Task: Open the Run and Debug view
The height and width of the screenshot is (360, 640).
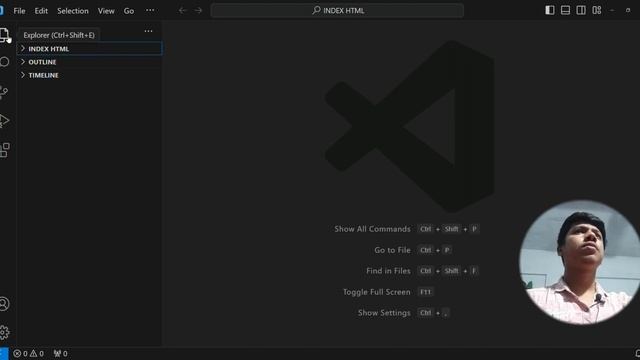Action: tap(4, 121)
